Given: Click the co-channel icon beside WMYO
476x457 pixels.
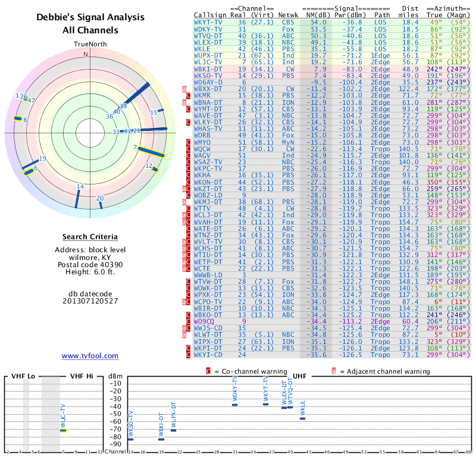Looking at the screenshot, I should (x=189, y=142).
